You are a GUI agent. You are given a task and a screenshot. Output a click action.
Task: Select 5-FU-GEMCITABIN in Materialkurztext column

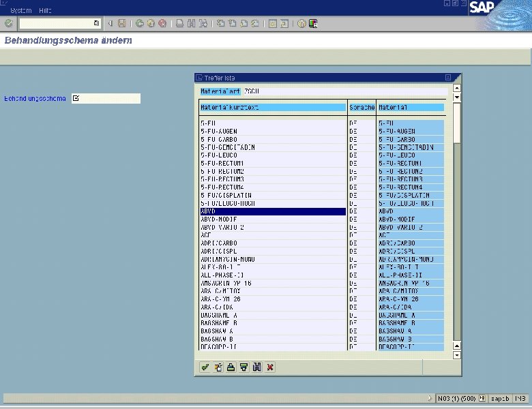[273, 147]
